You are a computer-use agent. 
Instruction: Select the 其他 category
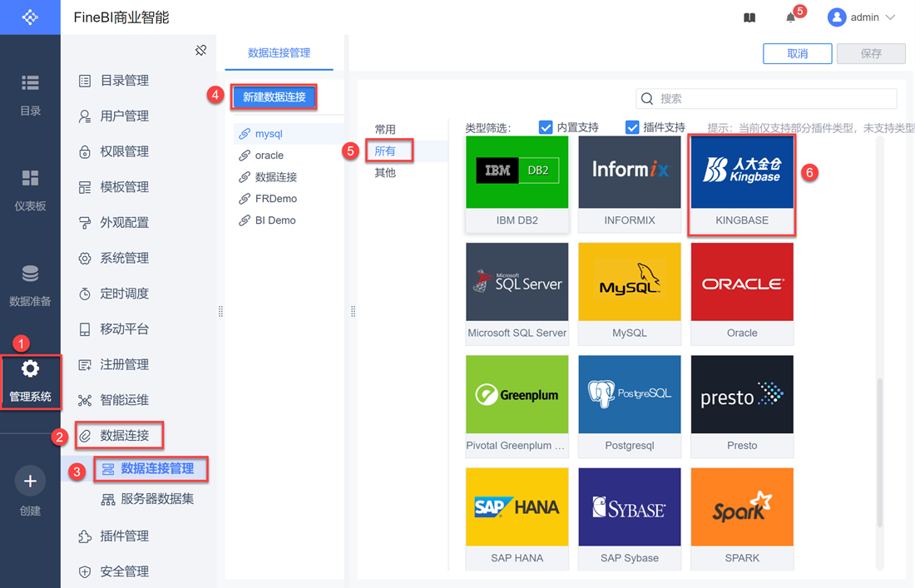pyautogui.click(x=385, y=173)
